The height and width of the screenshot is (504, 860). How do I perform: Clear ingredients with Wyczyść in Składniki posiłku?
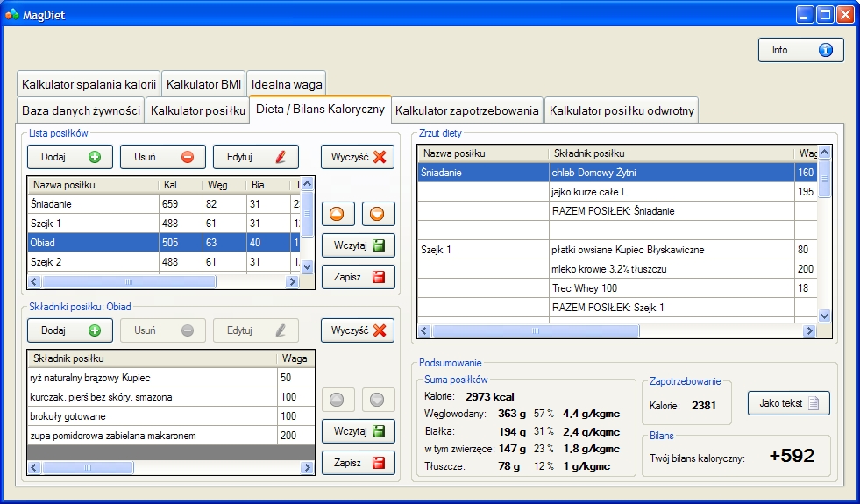point(358,330)
